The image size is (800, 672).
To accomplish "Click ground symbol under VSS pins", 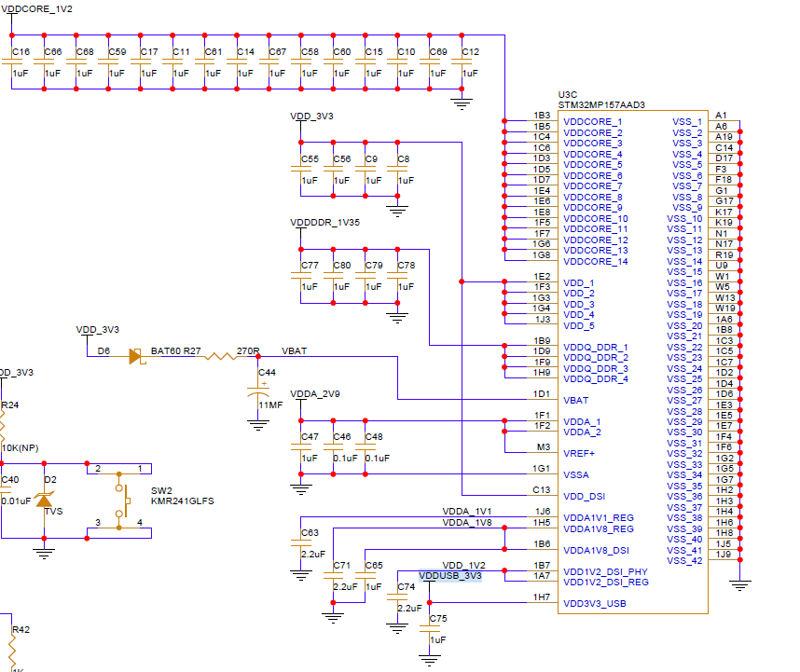I will pos(739,585).
